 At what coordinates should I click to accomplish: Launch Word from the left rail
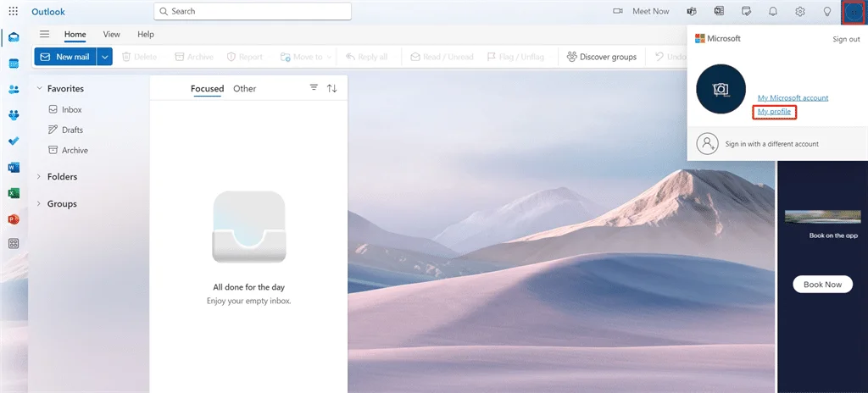pyautogui.click(x=14, y=167)
